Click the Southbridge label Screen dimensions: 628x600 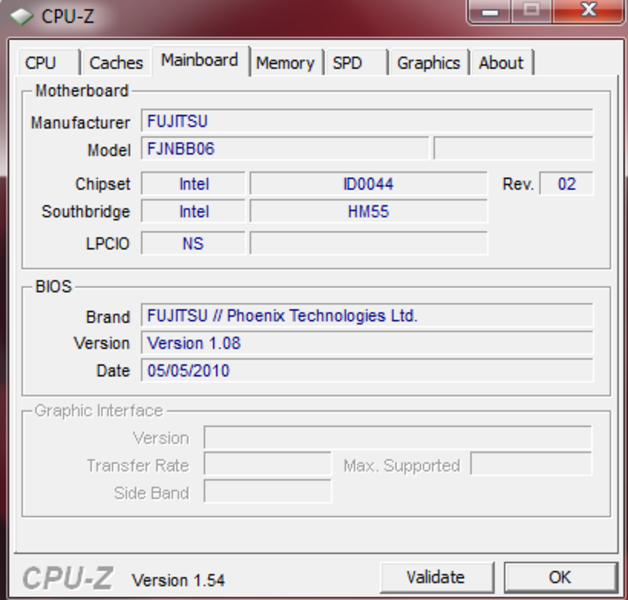coord(86,211)
